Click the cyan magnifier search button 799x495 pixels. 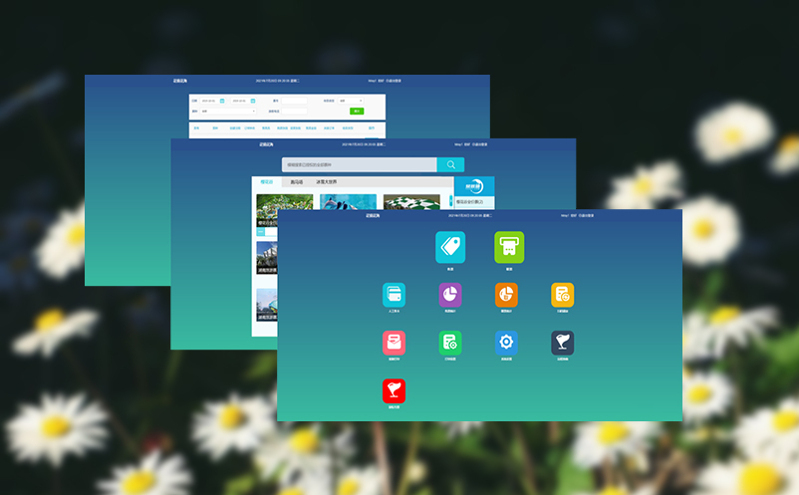click(x=450, y=165)
